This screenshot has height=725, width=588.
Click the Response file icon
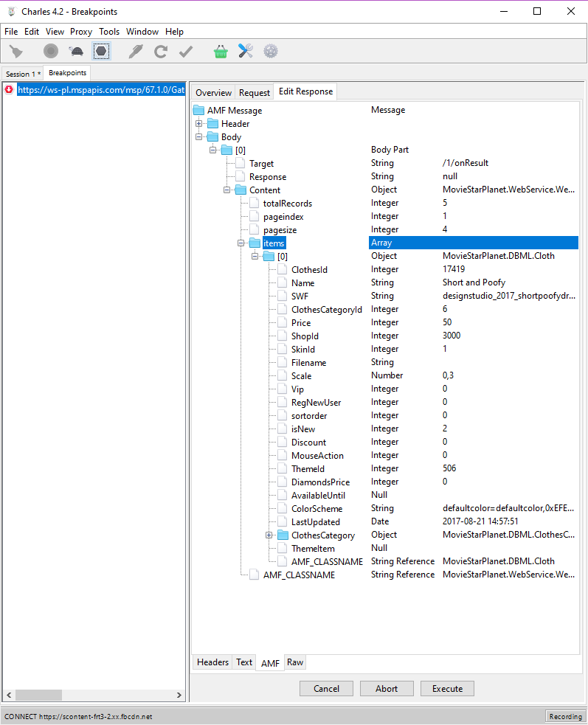[x=240, y=176]
